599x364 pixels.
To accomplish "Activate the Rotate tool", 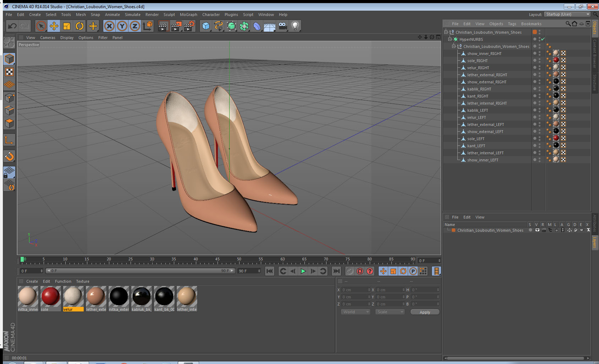I will pos(80,26).
